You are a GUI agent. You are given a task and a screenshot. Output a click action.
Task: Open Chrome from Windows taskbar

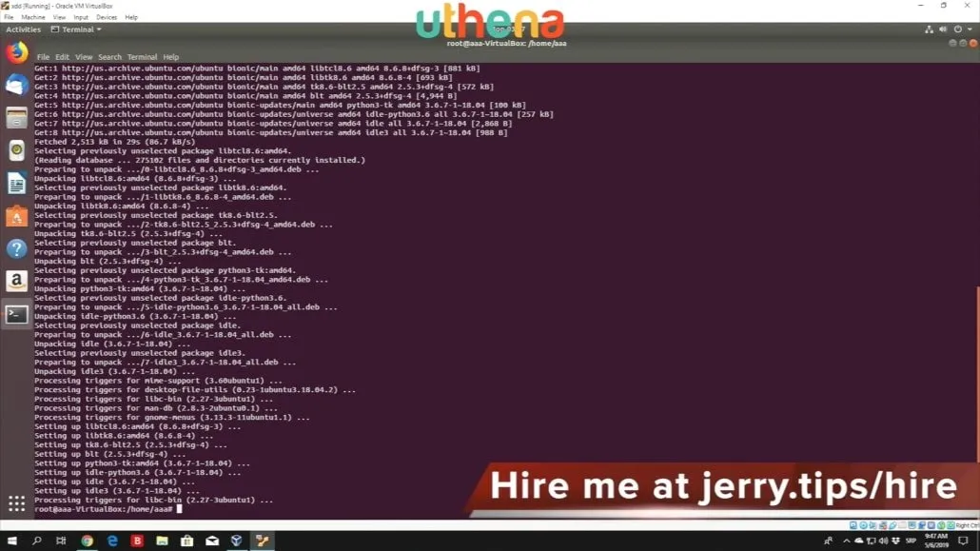pyautogui.click(x=87, y=541)
